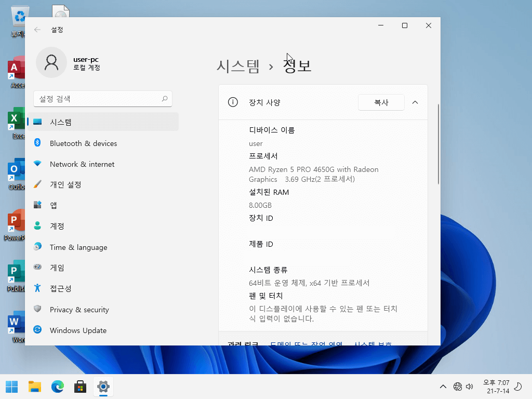Select the Publisher desktop shortcut

pos(16,276)
